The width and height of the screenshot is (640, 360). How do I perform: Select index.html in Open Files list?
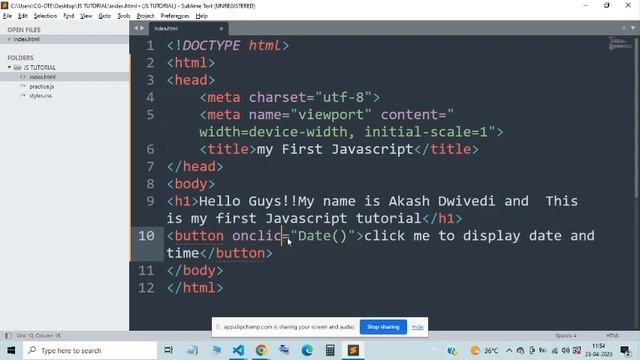(x=64, y=39)
